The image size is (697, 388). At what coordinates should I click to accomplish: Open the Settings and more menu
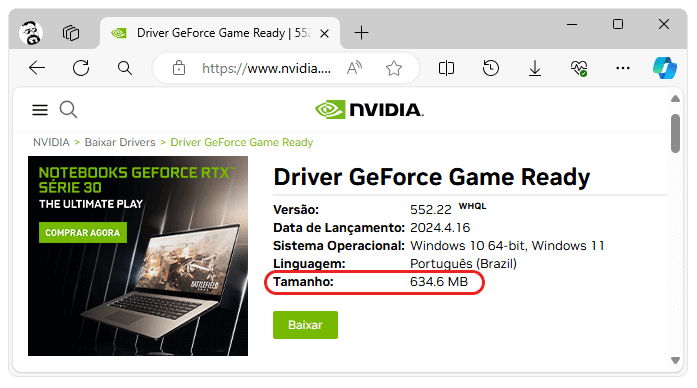623,68
